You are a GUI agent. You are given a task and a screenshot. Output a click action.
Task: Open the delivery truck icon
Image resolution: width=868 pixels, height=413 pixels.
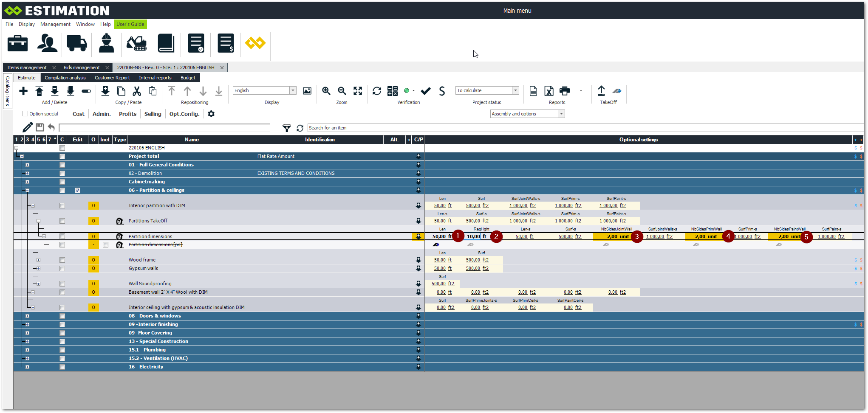pyautogui.click(x=76, y=43)
